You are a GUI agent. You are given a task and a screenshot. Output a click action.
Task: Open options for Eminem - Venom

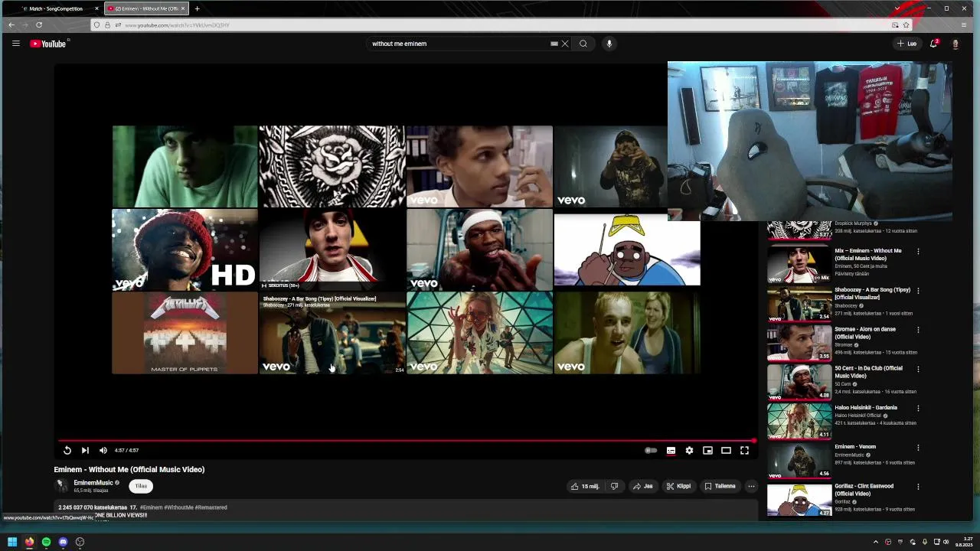point(918,448)
